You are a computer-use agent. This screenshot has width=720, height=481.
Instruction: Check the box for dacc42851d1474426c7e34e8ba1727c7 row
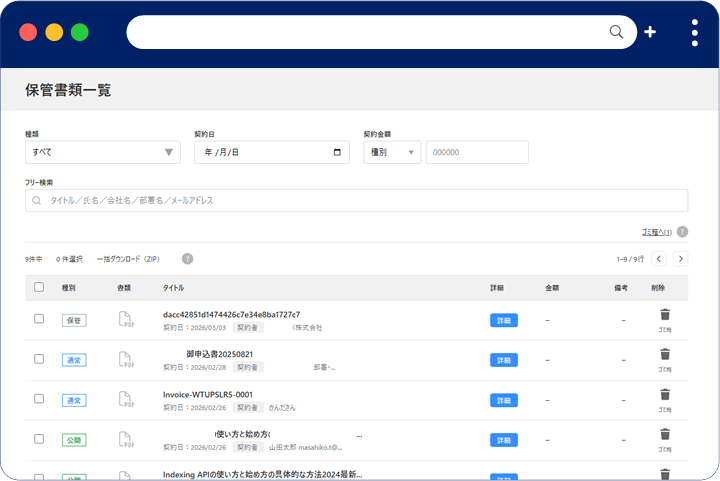tap(39, 319)
